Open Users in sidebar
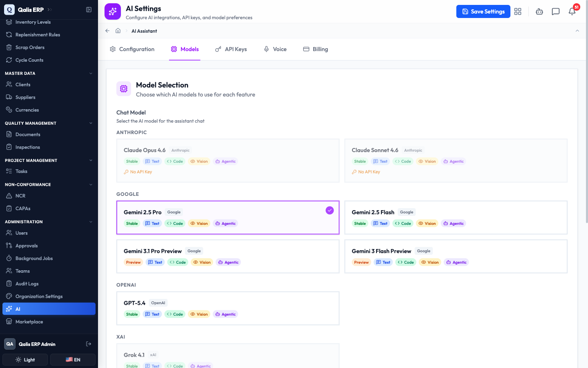588x368 pixels. coord(49,233)
